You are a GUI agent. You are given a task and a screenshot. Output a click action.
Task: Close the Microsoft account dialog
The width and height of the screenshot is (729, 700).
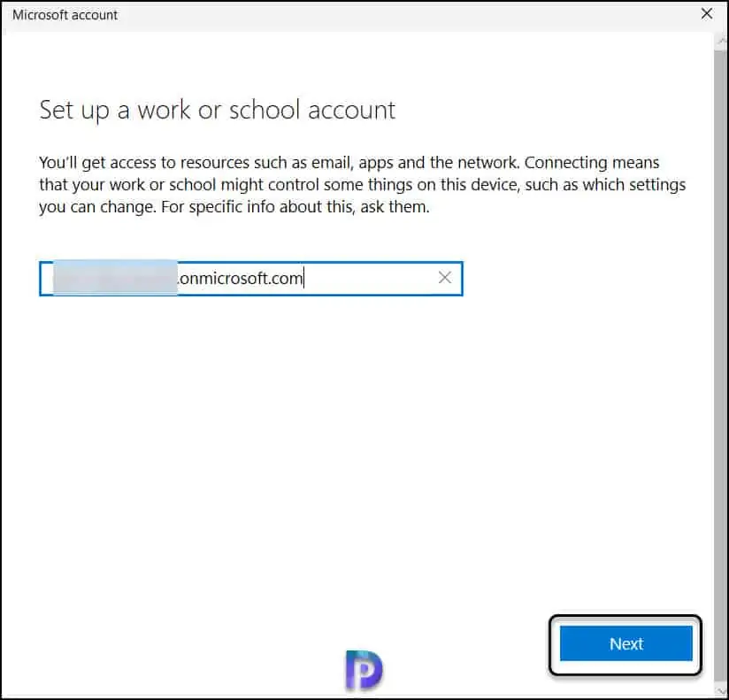[x=707, y=14]
